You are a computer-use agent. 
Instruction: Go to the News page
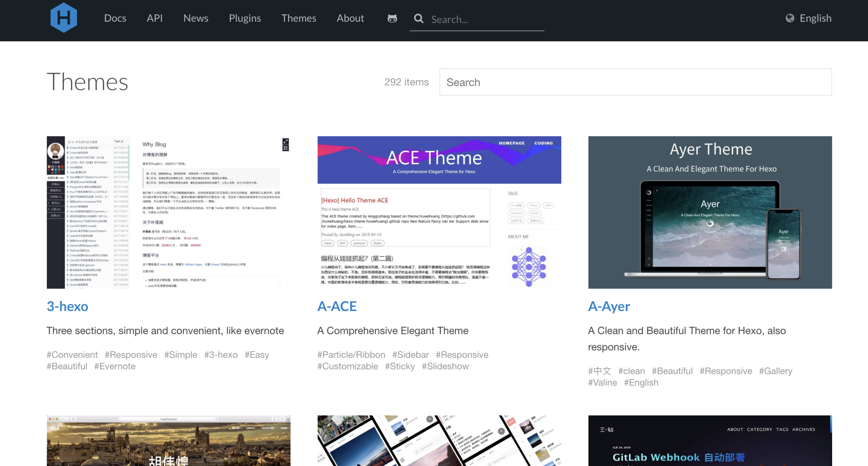point(196,18)
